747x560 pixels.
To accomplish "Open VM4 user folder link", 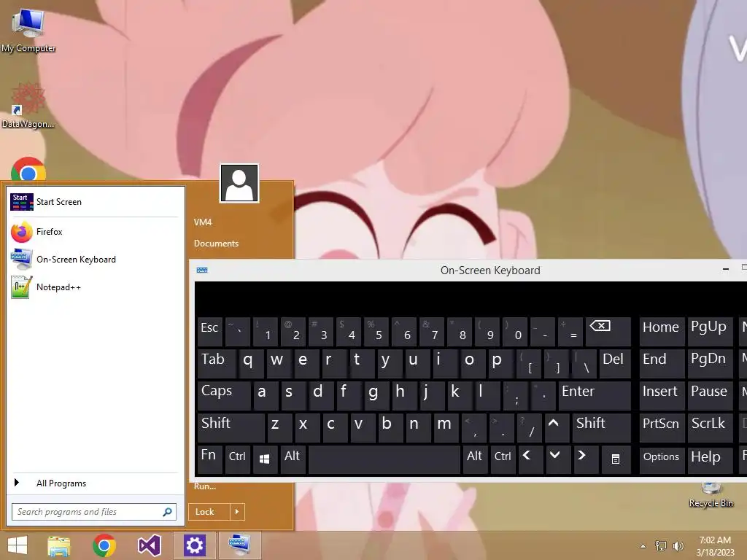I will [x=203, y=222].
